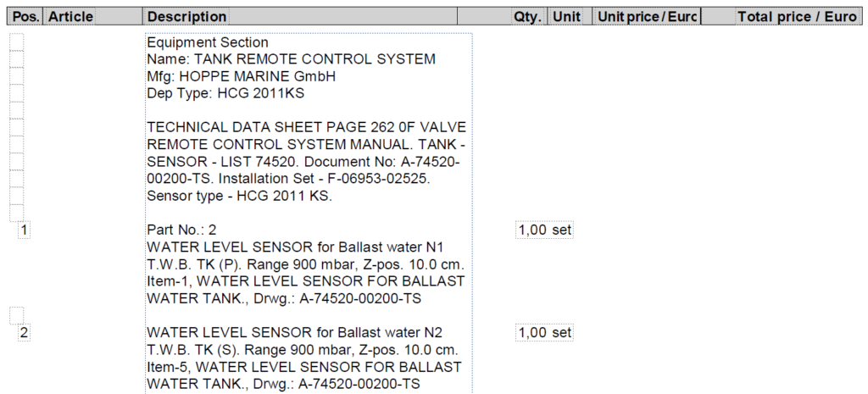Click the Name: TANK REMOTE CONTROL SYSTEM line
This screenshot has height=394, width=868.
[x=292, y=60]
